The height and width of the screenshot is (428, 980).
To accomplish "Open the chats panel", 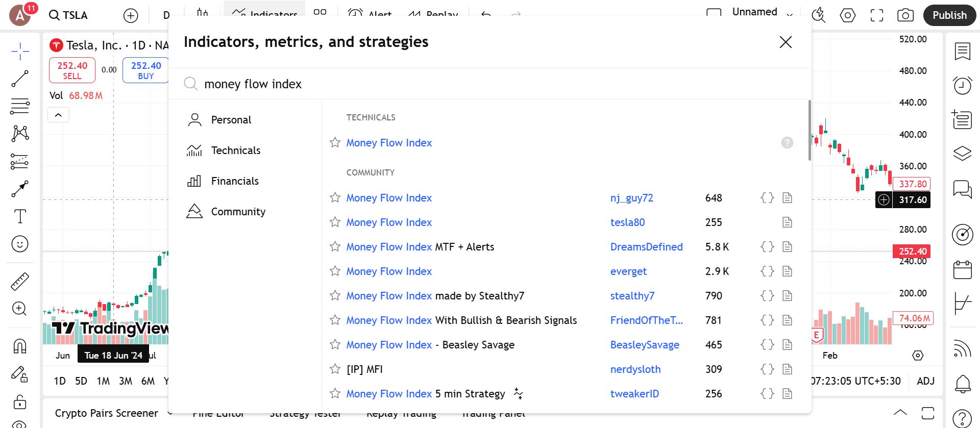I will tap(963, 189).
